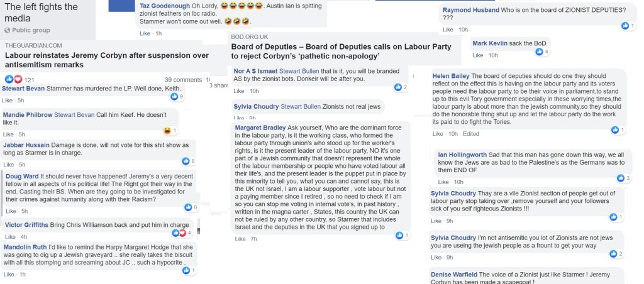Click like reaction icon on Ian Hollingworth's comment
Image resolution: width=644 pixels, height=284 pixels.
coord(622,178)
